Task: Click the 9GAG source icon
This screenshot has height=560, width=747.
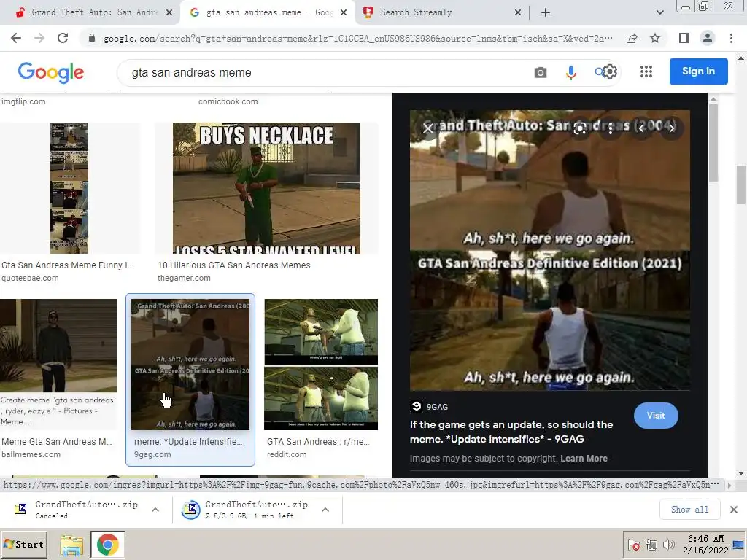Action: [x=416, y=406]
